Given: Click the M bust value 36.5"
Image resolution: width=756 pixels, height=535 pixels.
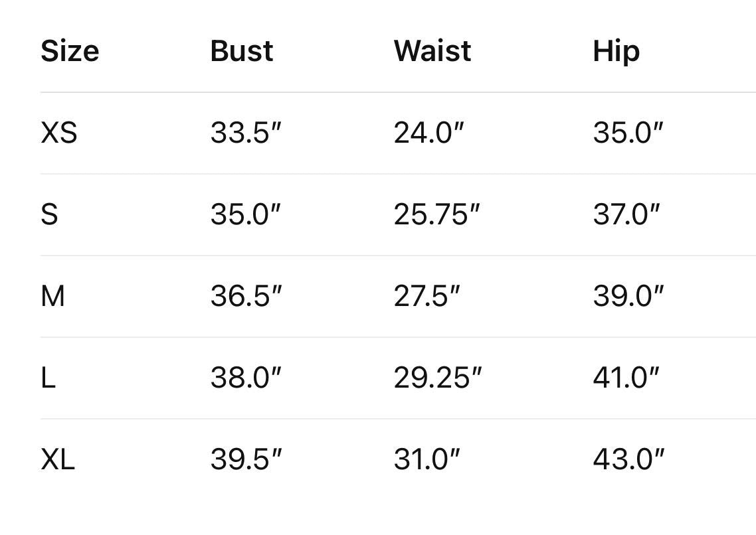Looking at the screenshot, I should coord(246,296).
